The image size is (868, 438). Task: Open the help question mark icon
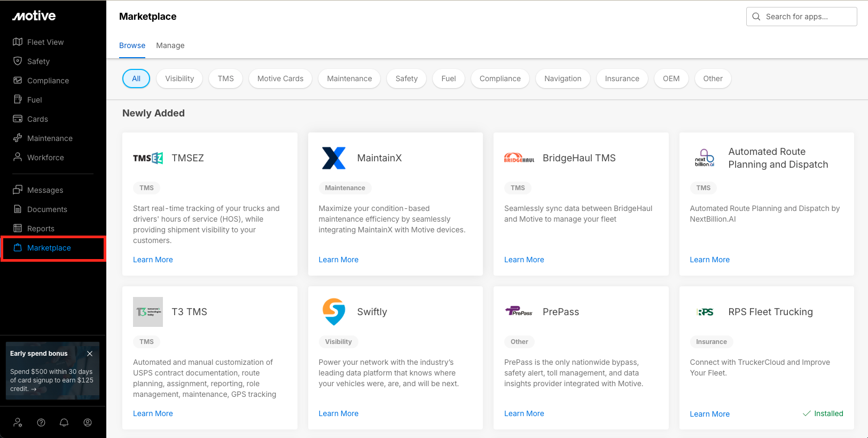(x=41, y=423)
